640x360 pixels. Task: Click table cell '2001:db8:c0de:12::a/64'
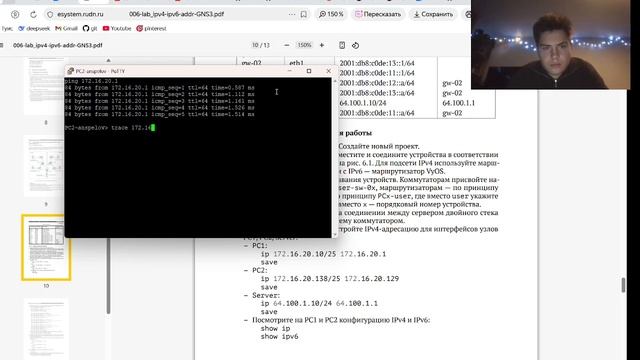377,83
